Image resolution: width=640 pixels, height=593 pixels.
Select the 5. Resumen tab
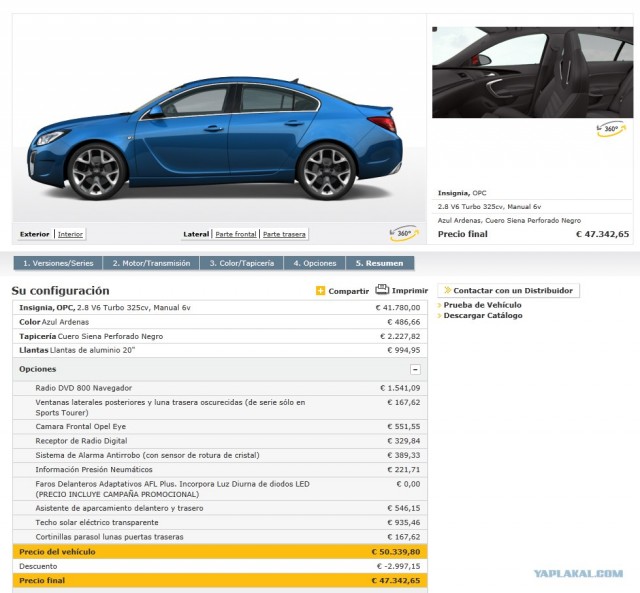380,263
